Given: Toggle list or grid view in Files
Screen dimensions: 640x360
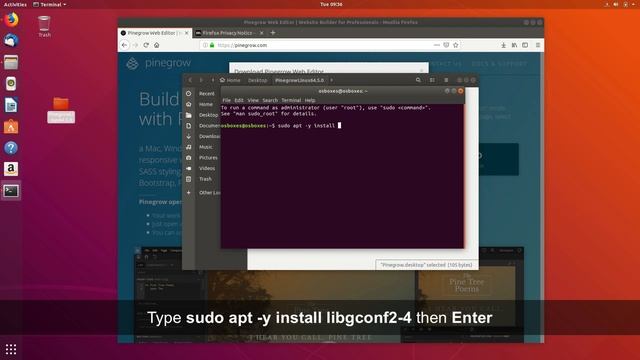Looking at the screenshot, I should (x=432, y=80).
